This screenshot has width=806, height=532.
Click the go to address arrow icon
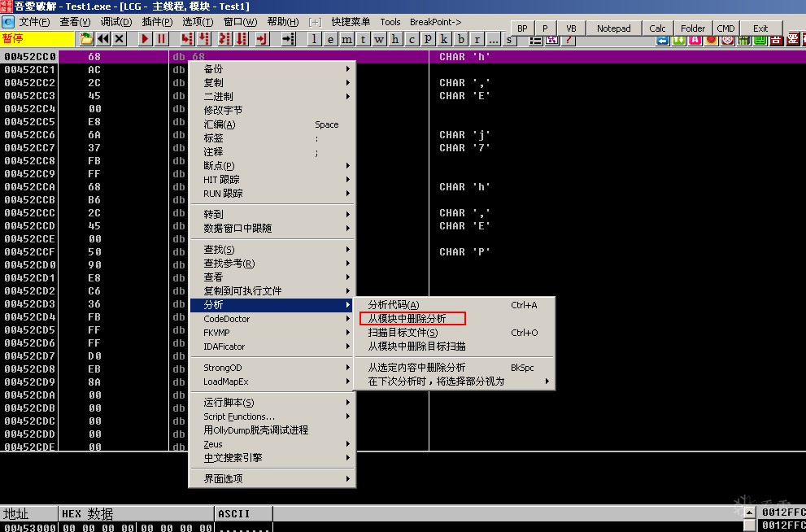coord(289,38)
